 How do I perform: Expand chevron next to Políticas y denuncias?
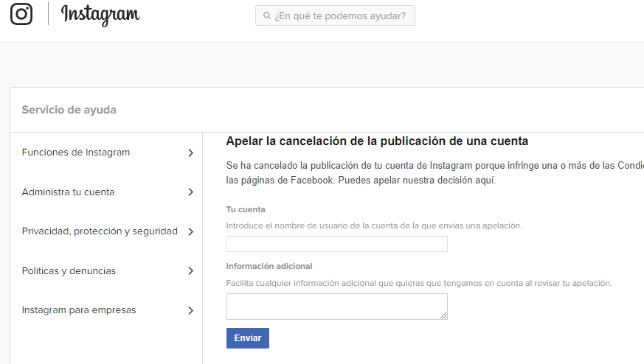[190, 271]
